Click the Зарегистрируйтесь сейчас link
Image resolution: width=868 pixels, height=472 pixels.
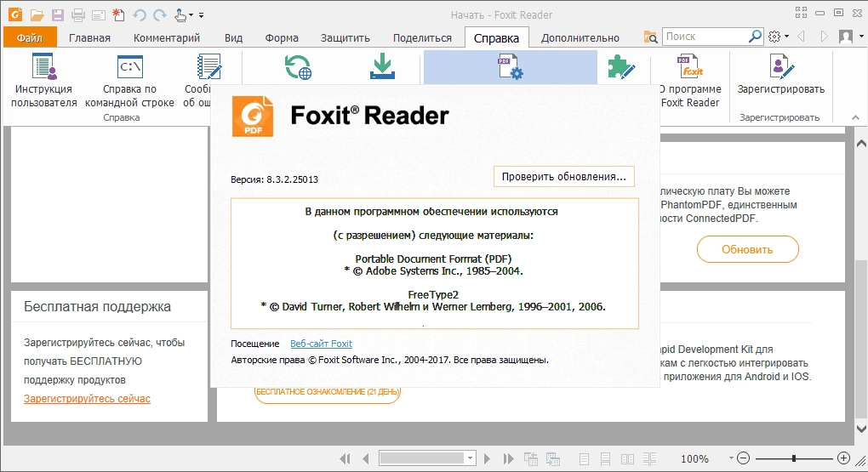87,398
